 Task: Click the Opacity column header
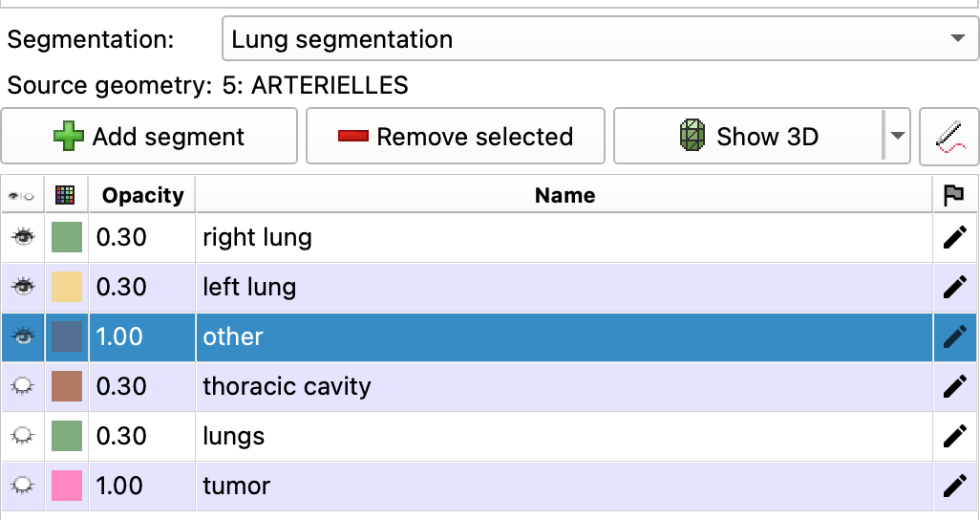[142, 195]
